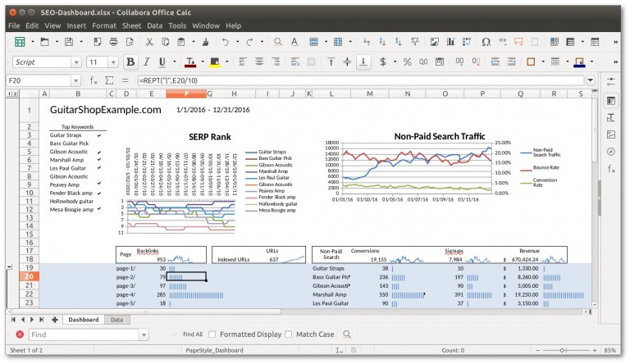Click the Format as Percent icon
The width and height of the screenshot is (630, 364).
point(408,61)
